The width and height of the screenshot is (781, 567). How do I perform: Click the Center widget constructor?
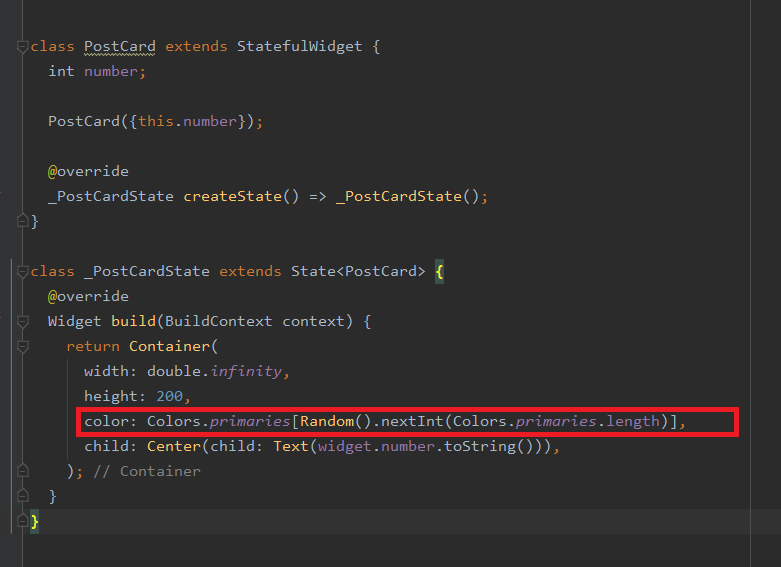click(x=174, y=446)
